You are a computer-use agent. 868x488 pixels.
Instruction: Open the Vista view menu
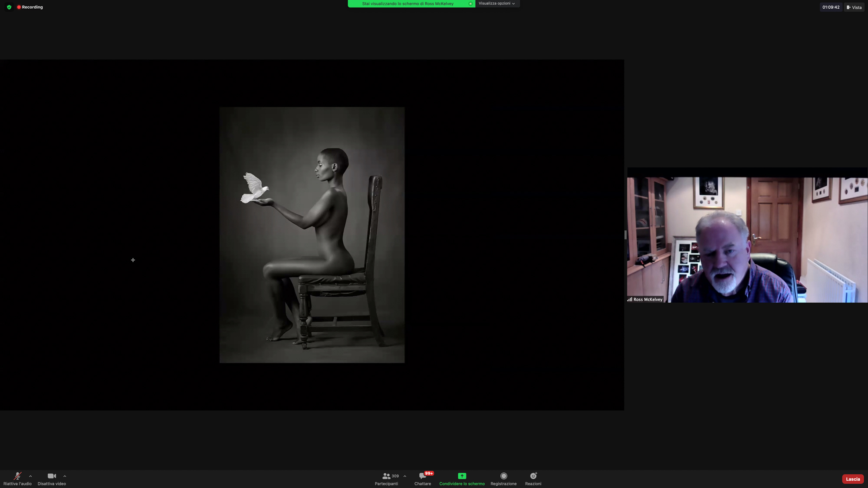coord(854,7)
